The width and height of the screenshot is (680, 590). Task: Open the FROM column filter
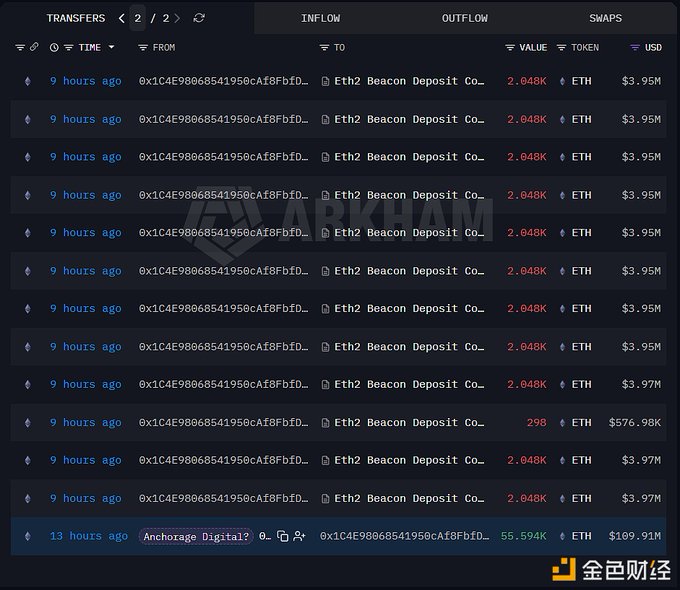(143, 47)
